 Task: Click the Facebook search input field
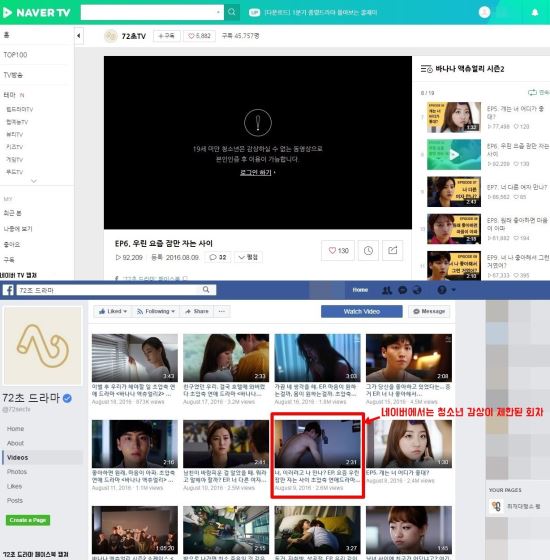(109, 290)
